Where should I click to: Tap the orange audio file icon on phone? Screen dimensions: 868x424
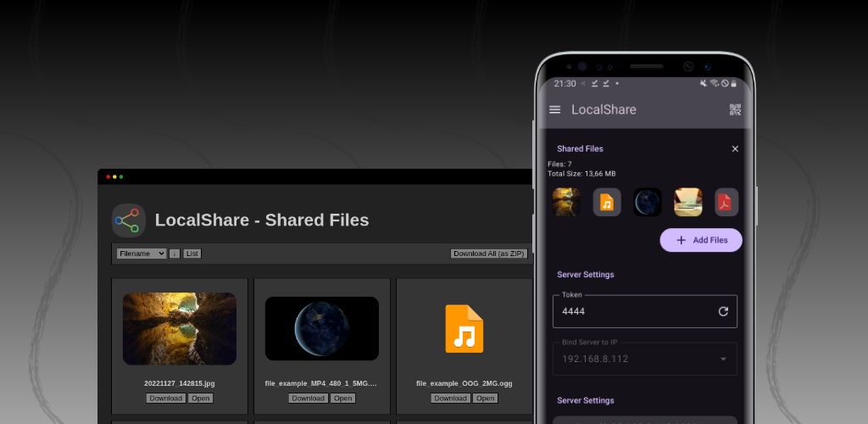point(607,202)
